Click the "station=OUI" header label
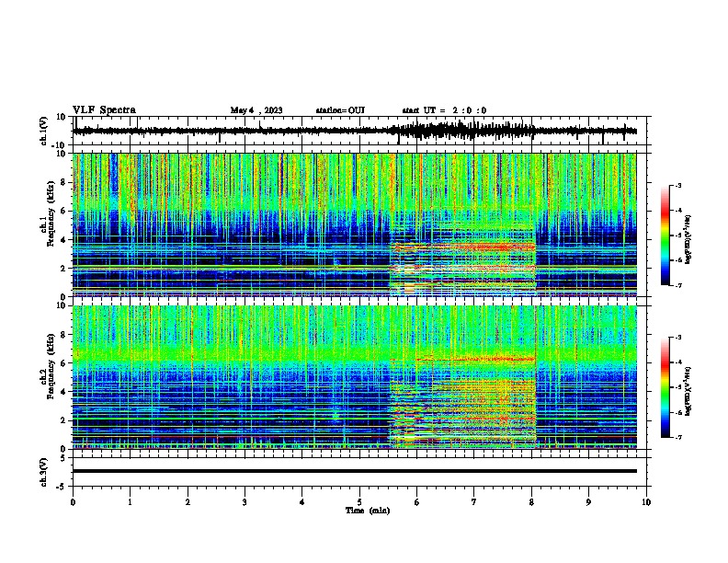Viewport: 728px width, 563px height. tap(340, 110)
